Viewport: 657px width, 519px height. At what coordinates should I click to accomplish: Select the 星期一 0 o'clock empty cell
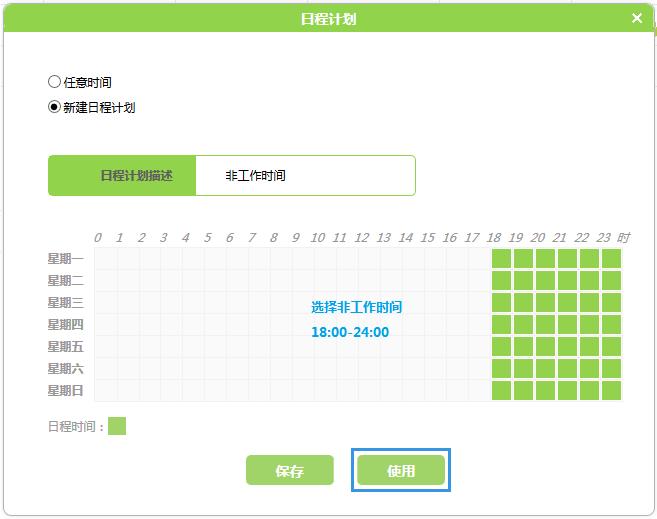(x=105, y=258)
